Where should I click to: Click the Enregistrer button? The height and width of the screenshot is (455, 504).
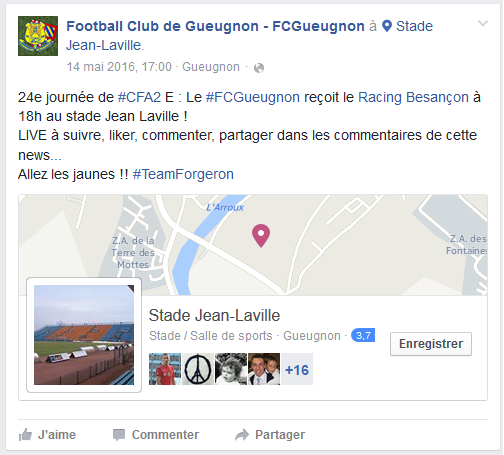click(431, 344)
